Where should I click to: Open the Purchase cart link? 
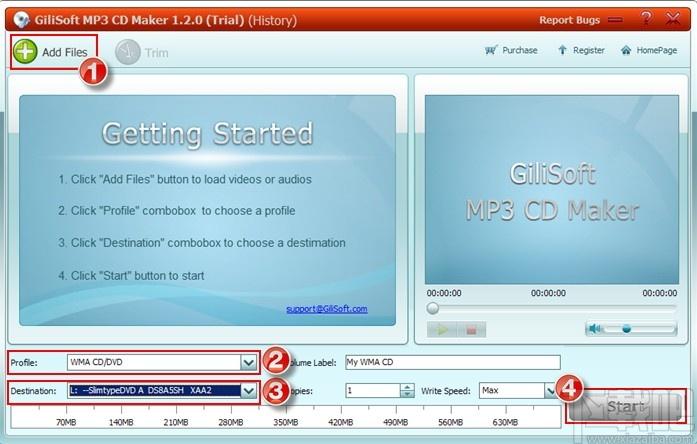click(x=511, y=50)
